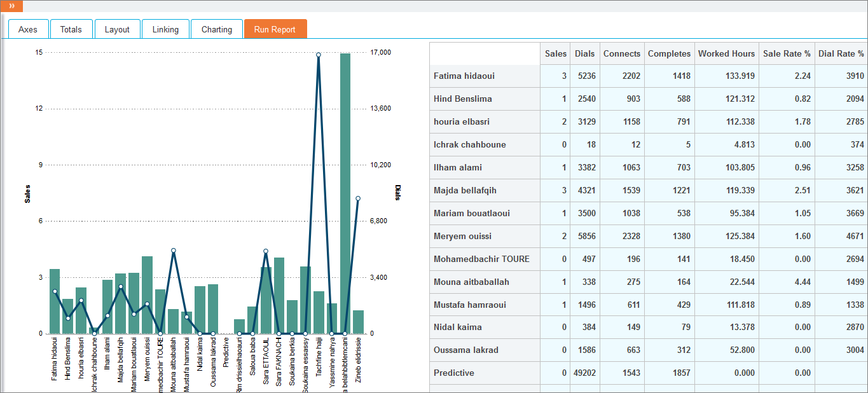Click the 17,000 tick label on chart
Image resolution: width=868 pixels, height=393 pixels.
pyautogui.click(x=381, y=52)
